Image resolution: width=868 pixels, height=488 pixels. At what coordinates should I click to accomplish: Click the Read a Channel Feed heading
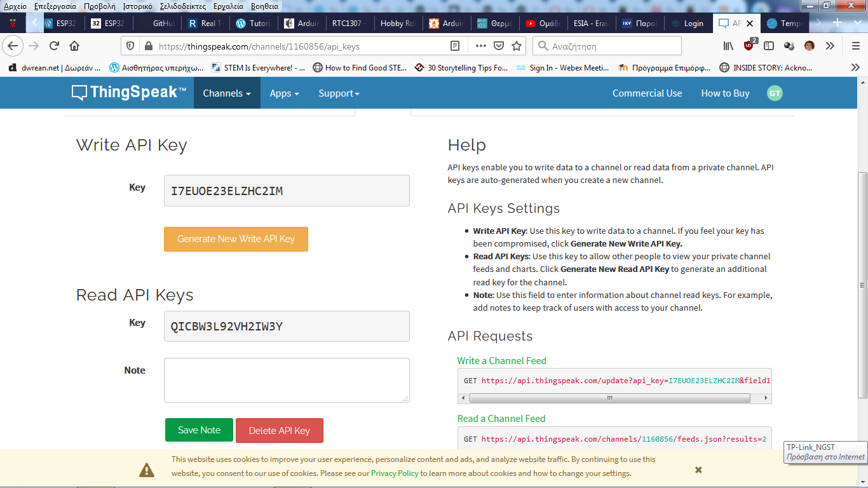(x=501, y=418)
